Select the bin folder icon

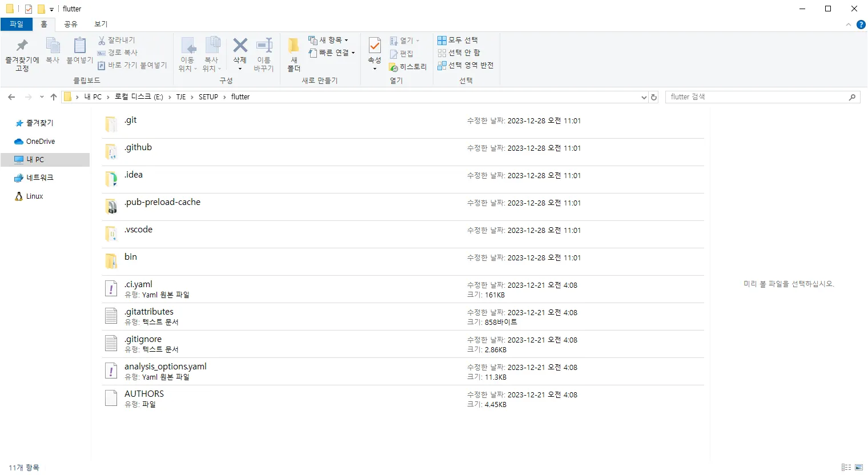(111, 261)
